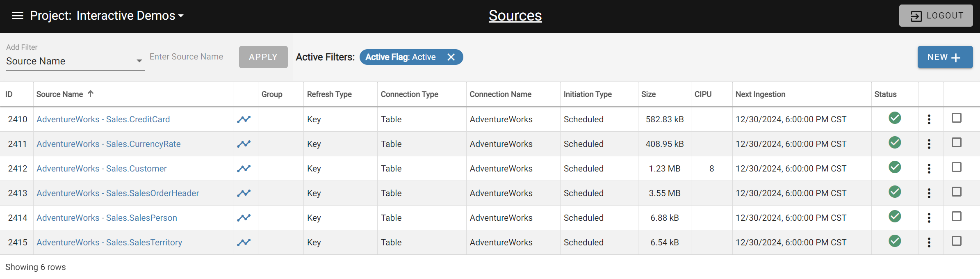Open AdventureWorks - Sales.CurrencyRate source link
This screenshot has height=279, width=980.
click(109, 144)
